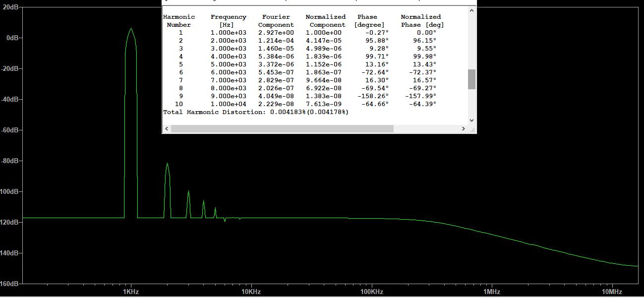644x298 pixels.
Task: Select the 'Fourier Component' column header
Action: click(x=276, y=21)
